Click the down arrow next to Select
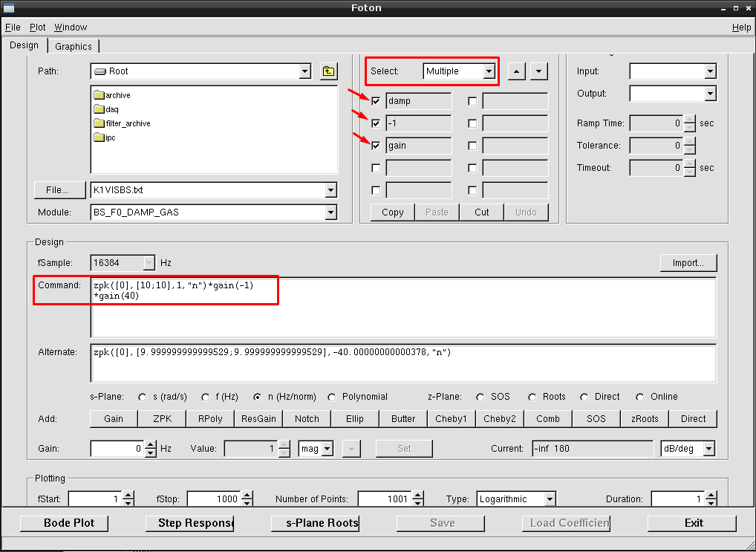Image resolution: width=756 pixels, height=552 pixels. (540, 71)
